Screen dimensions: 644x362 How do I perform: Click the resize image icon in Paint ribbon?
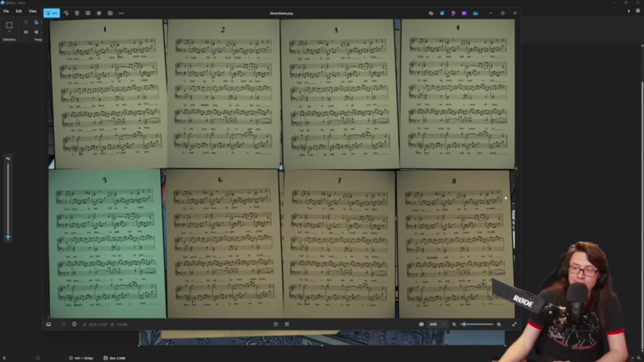click(x=26, y=32)
